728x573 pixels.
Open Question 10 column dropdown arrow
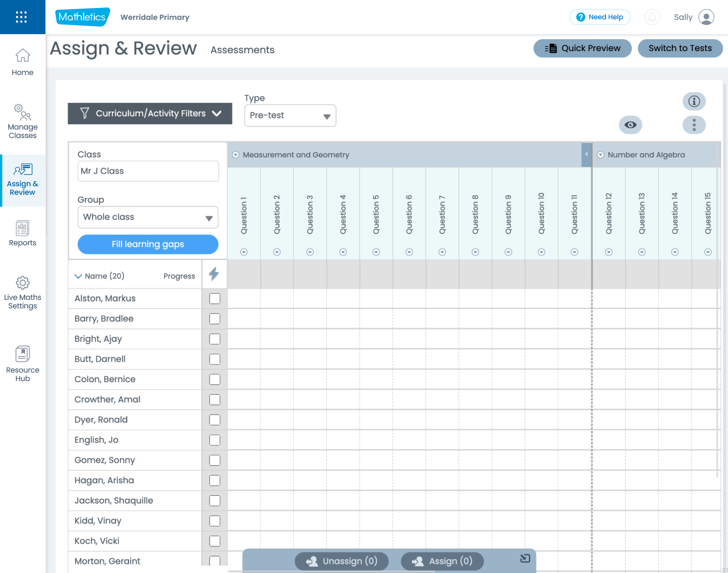[542, 252]
